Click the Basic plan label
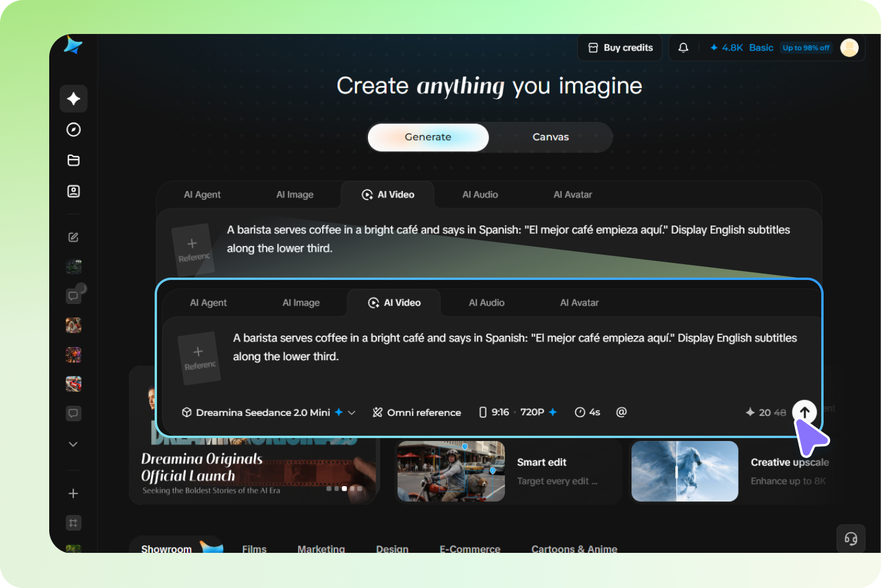This screenshot has height=588, width=881. pos(761,48)
